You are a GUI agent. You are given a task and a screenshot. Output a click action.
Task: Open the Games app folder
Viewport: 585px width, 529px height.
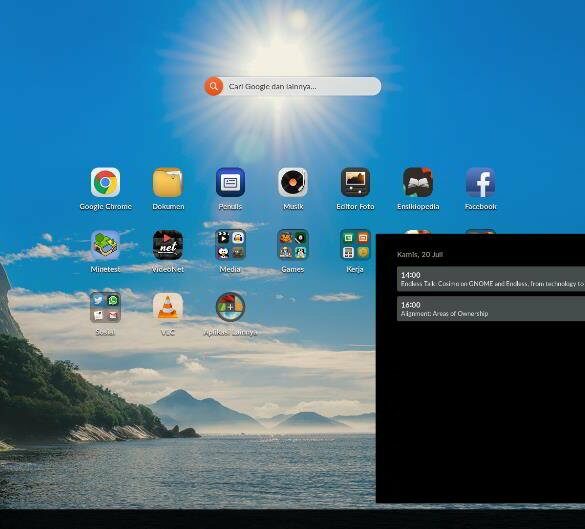click(x=293, y=245)
